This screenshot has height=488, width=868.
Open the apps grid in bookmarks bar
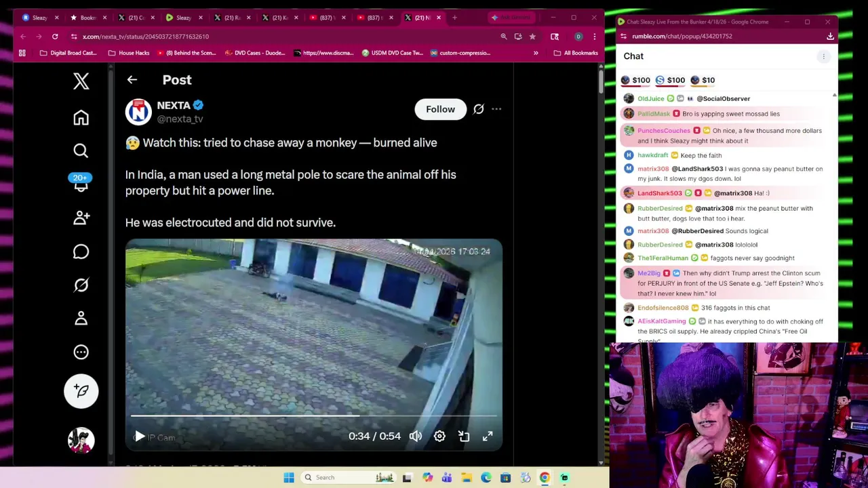(x=22, y=53)
